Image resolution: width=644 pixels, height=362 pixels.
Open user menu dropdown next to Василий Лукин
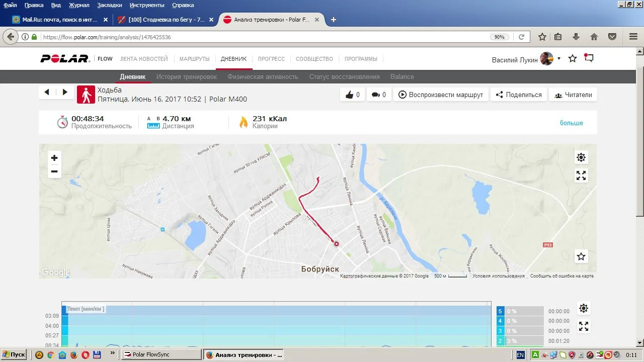[558, 59]
